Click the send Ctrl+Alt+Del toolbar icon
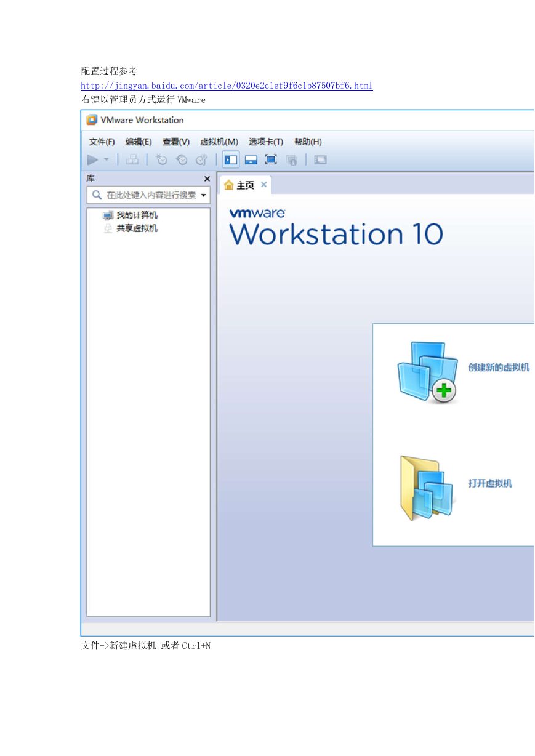 (x=132, y=160)
